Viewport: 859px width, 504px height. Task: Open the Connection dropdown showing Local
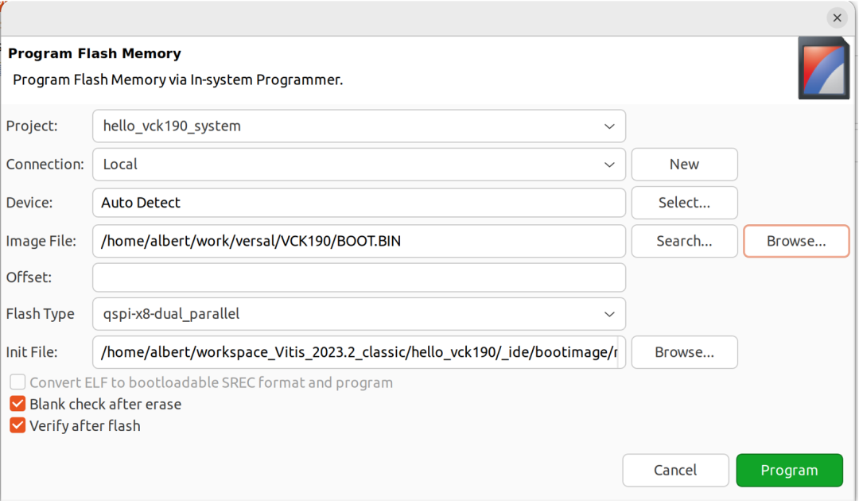pos(359,165)
